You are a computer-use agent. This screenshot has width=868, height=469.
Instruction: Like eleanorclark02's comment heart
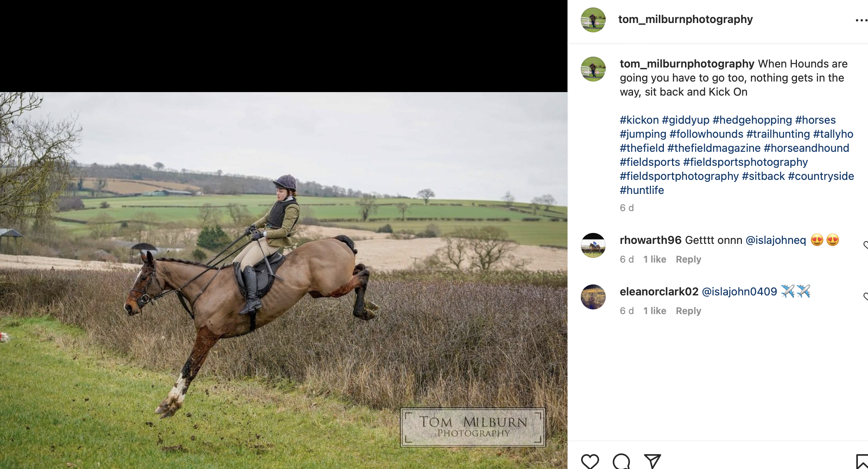tap(865, 297)
